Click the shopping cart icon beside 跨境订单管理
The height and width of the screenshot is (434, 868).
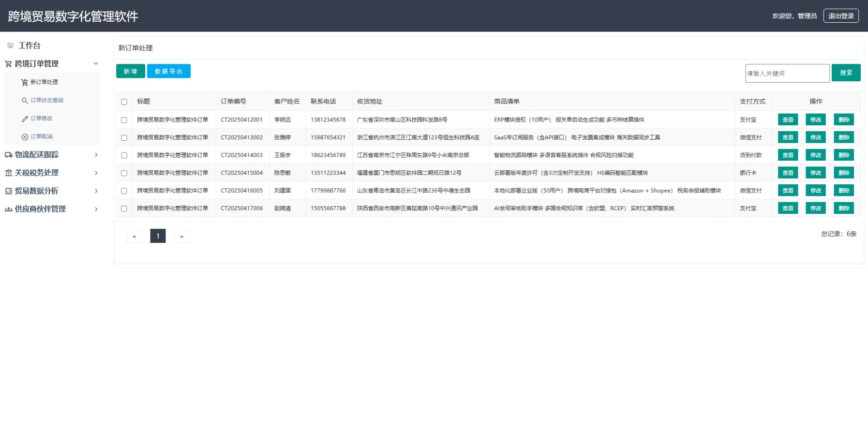tap(8, 64)
